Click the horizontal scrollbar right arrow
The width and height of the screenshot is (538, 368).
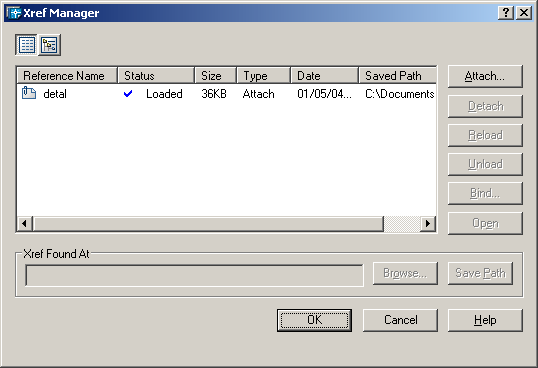click(428, 224)
